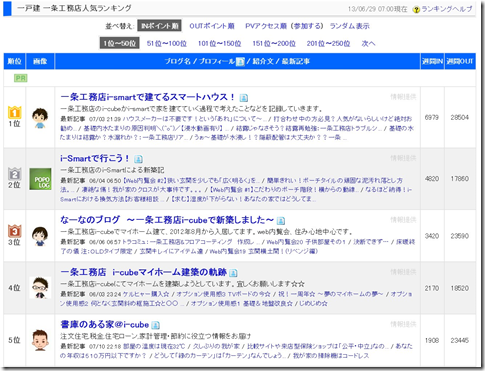Screen dimensions: 485x371
Task: Switch to ランダム表示
Action: [x=350, y=26]
